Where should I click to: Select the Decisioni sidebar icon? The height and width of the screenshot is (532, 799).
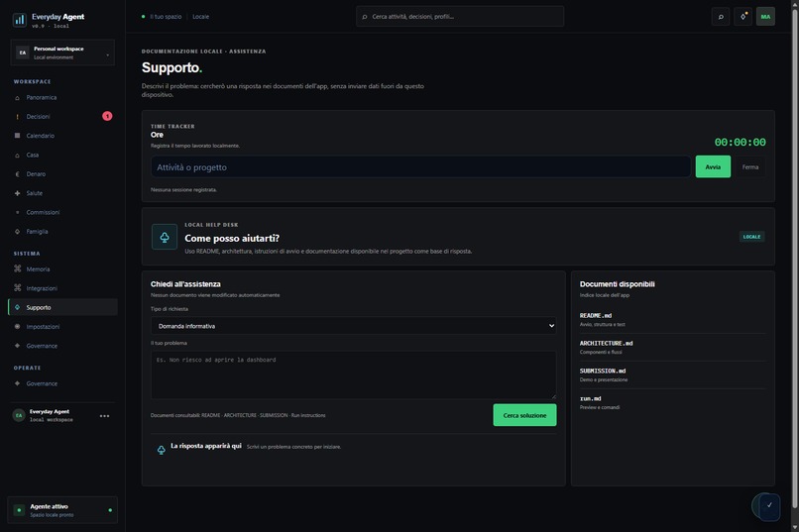click(17, 117)
